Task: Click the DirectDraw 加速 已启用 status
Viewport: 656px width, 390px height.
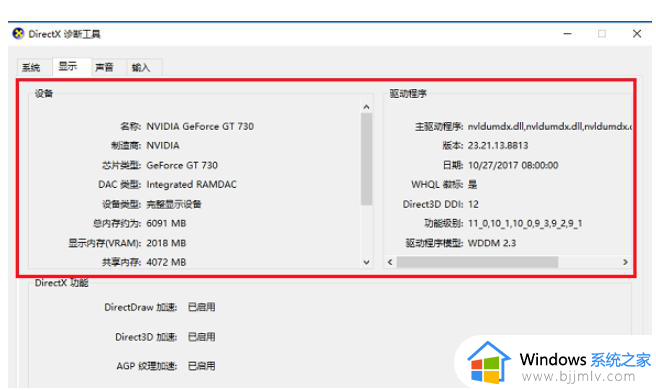Action: click(202, 307)
